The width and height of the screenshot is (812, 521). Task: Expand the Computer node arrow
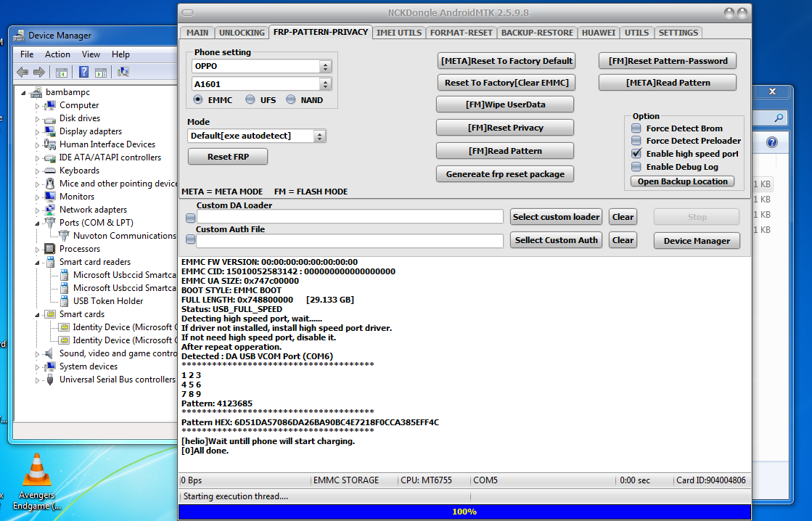click(x=37, y=106)
